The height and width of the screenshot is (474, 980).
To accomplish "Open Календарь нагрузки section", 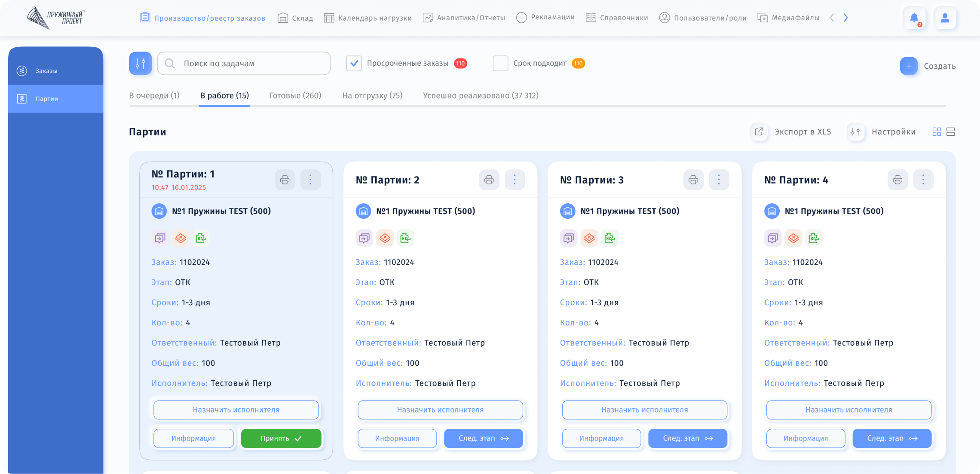I will click(367, 18).
